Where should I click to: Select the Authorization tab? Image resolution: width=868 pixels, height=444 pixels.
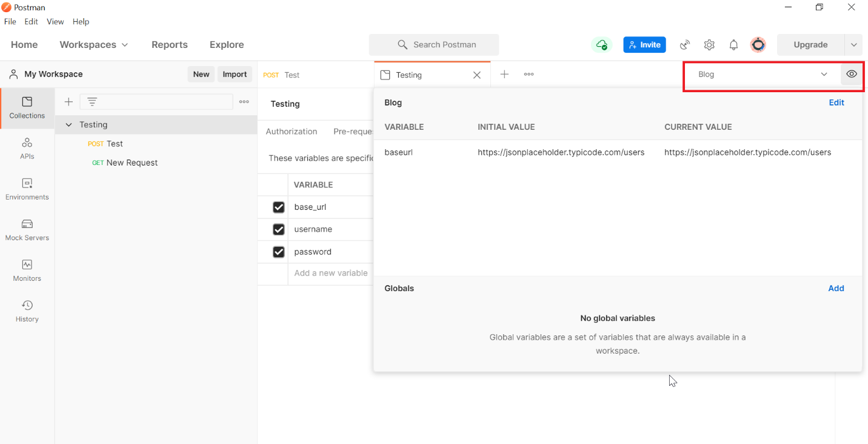coord(291,131)
